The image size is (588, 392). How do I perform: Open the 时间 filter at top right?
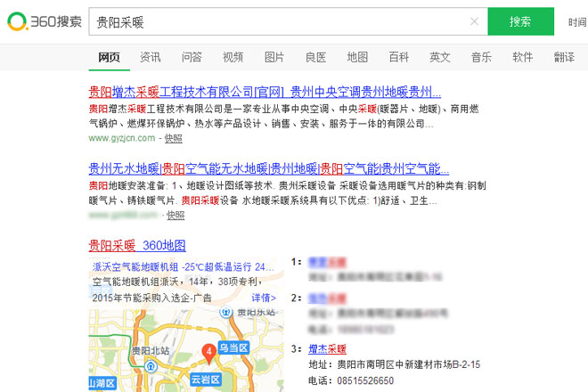tap(577, 22)
